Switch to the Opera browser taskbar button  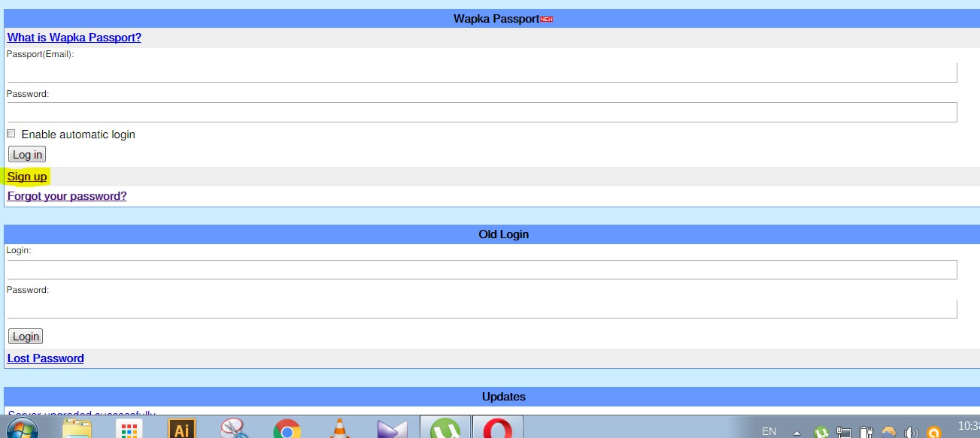point(498,427)
